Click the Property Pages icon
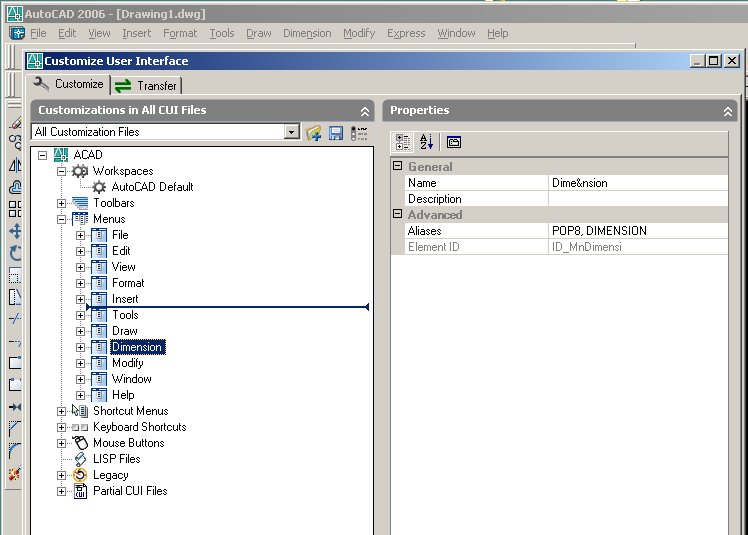Viewport: 748px width, 535px height. point(454,142)
